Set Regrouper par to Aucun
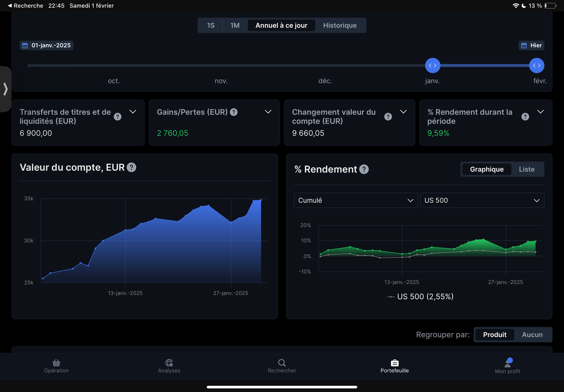This screenshot has height=392, width=564. click(x=532, y=335)
